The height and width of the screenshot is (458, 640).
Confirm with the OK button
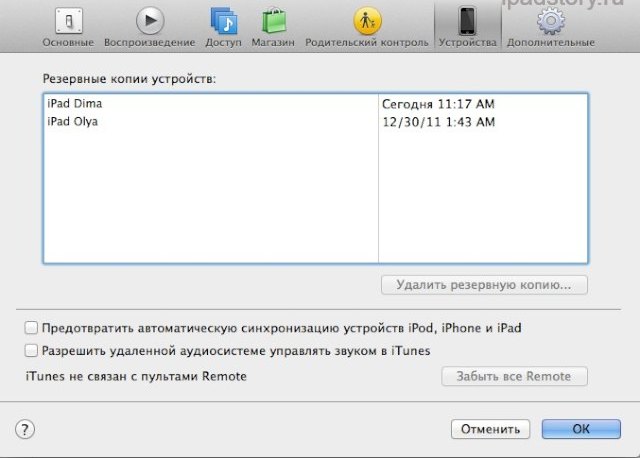[x=581, y=429]
